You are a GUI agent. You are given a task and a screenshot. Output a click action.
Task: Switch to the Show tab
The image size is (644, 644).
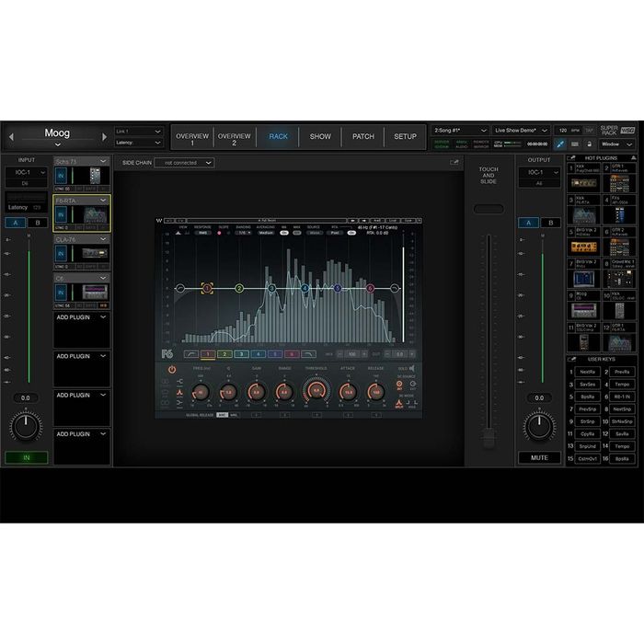(x=320, y=136)
